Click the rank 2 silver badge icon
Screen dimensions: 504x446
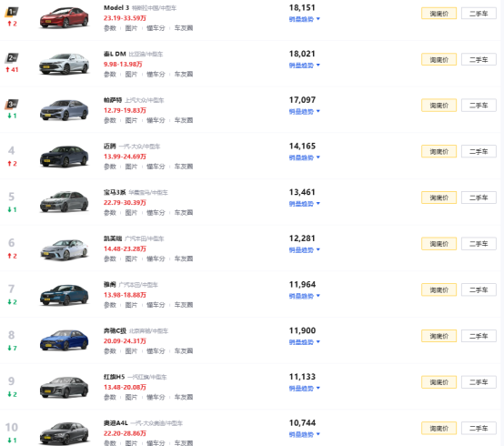12,58
